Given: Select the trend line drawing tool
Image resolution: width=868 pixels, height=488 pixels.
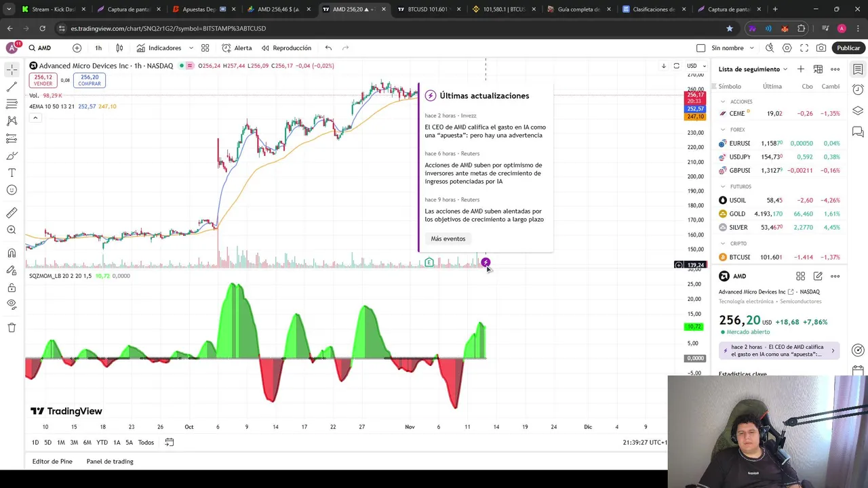Looking at the screenshot, I should [x=12, y=87].
